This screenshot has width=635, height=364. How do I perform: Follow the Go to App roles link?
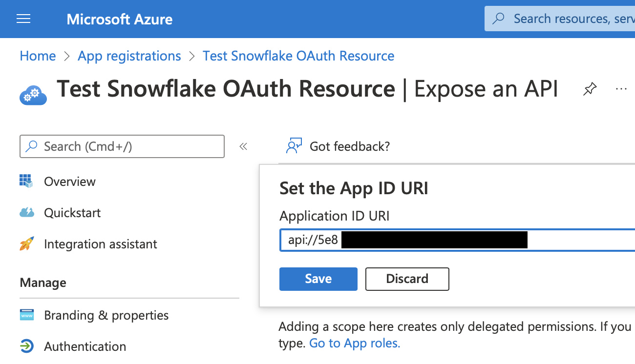354,343
